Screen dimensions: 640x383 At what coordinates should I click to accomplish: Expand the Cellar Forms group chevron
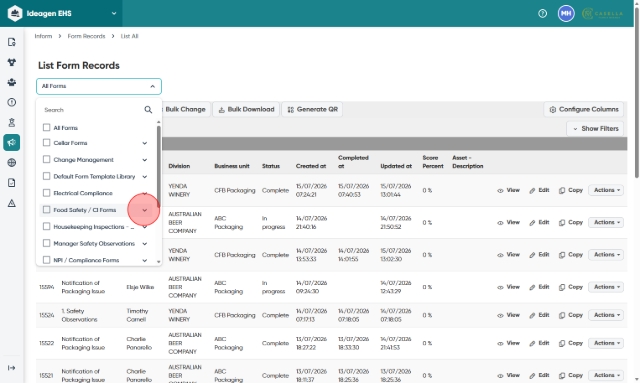(x=144, y=143)
